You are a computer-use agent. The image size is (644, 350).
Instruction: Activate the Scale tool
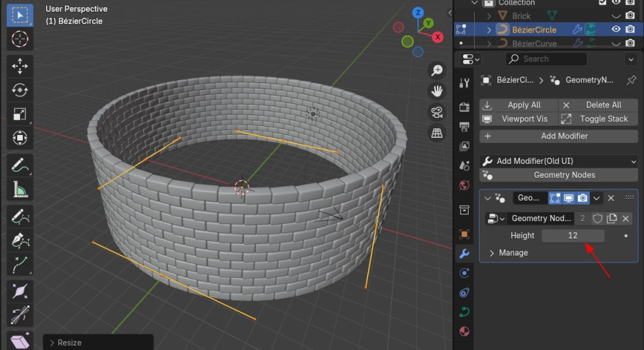tap(20, 114)
